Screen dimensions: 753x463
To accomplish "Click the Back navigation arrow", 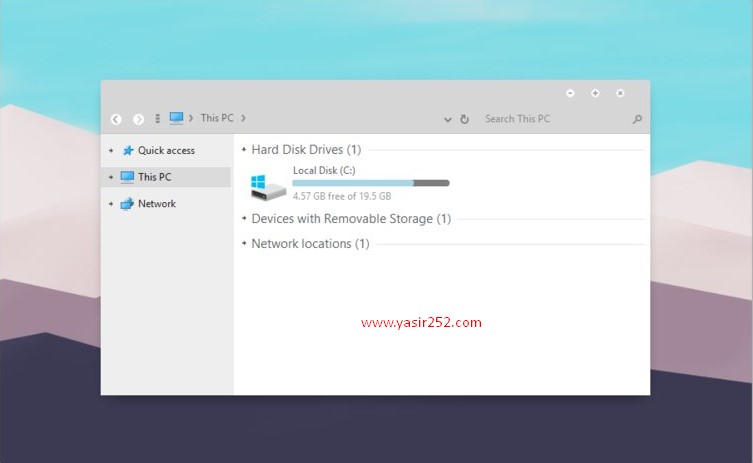I will pyautogui.click(x=116, y=119).
